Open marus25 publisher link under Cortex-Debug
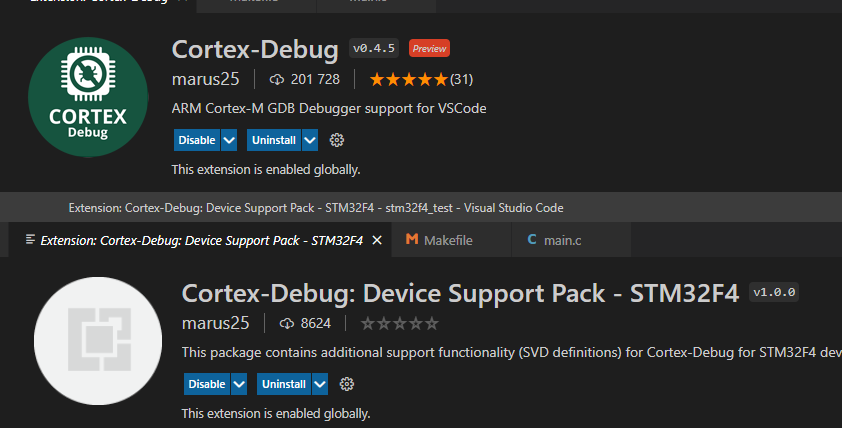The height and width of the screenshot is (428, 842). [206, 79]
